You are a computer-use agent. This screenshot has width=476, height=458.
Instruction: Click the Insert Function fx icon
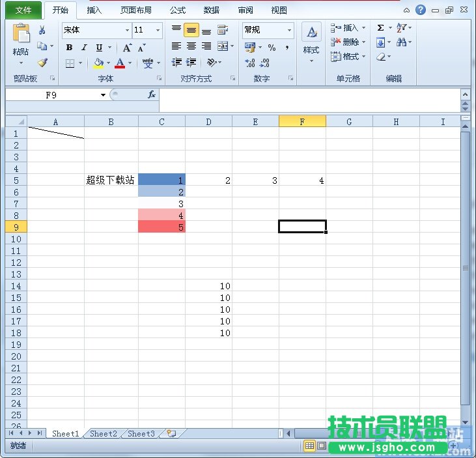(152, 94)
